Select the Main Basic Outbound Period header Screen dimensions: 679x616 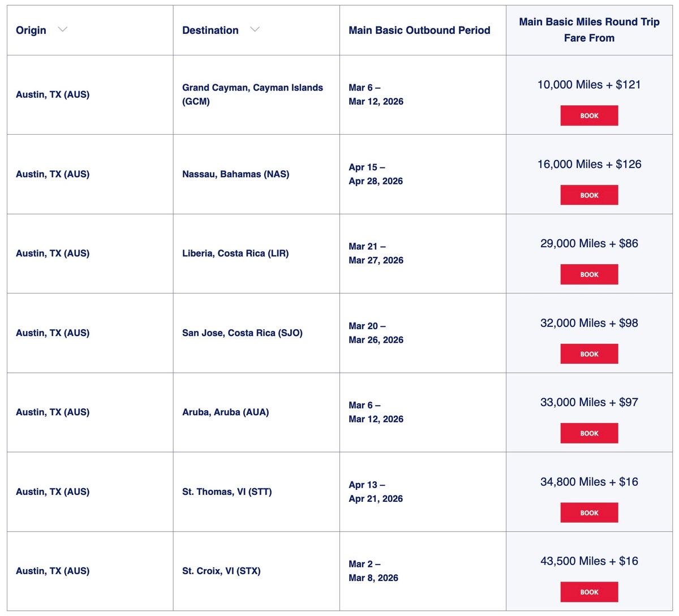pos(419,30)
